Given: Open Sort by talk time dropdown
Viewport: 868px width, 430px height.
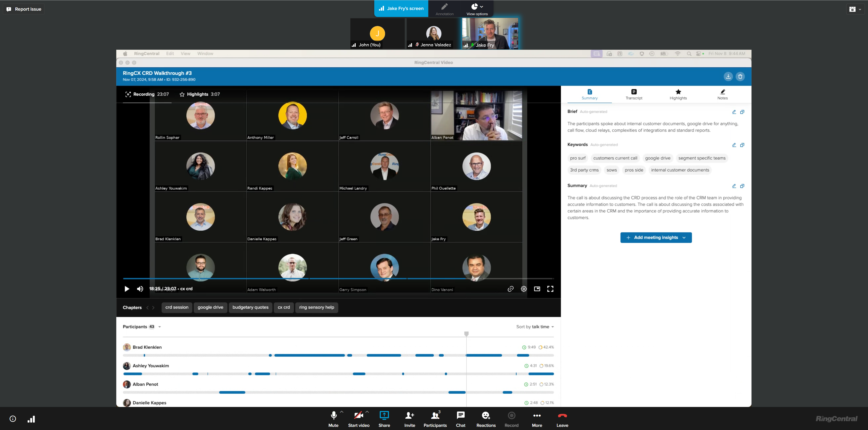Looking at the screenshot, I should 535,327.
